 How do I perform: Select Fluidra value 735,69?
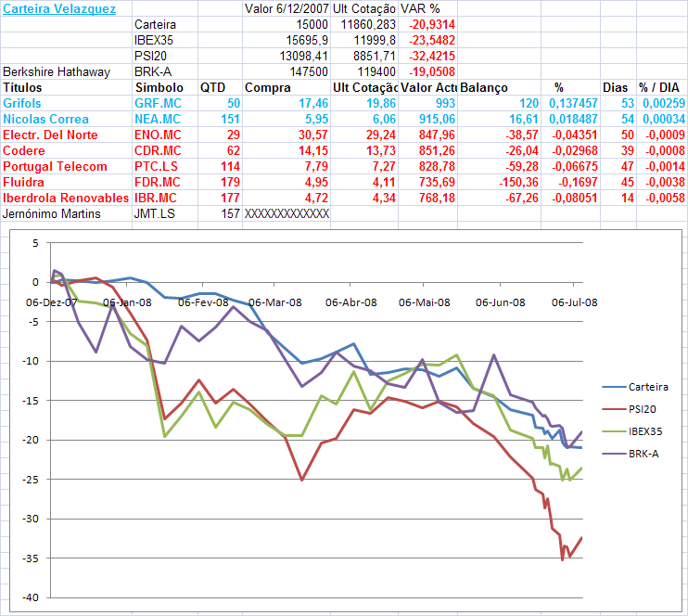(427, 183)
